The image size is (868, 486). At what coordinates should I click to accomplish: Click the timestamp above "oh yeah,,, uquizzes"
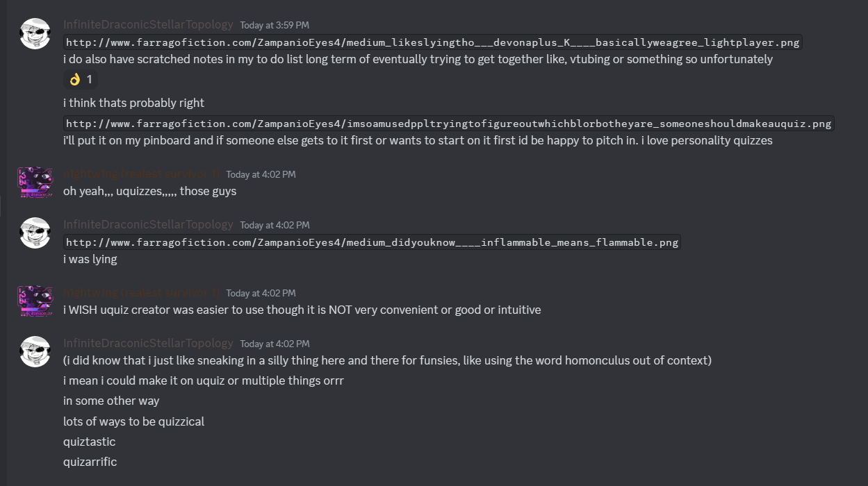261,174
